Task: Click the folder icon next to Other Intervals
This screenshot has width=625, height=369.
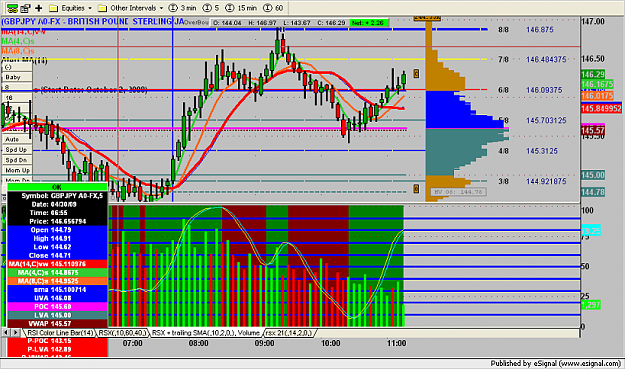Action: pos(102,8)
